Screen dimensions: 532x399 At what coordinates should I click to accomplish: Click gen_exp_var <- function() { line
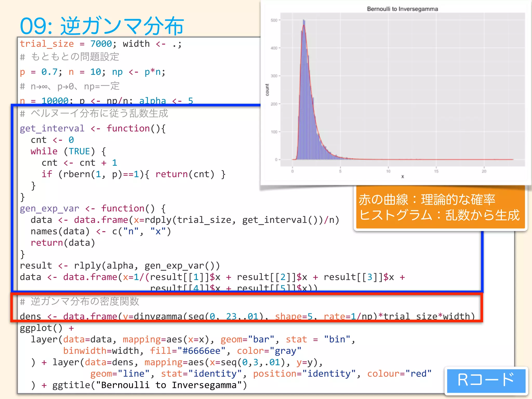point(93,208)
